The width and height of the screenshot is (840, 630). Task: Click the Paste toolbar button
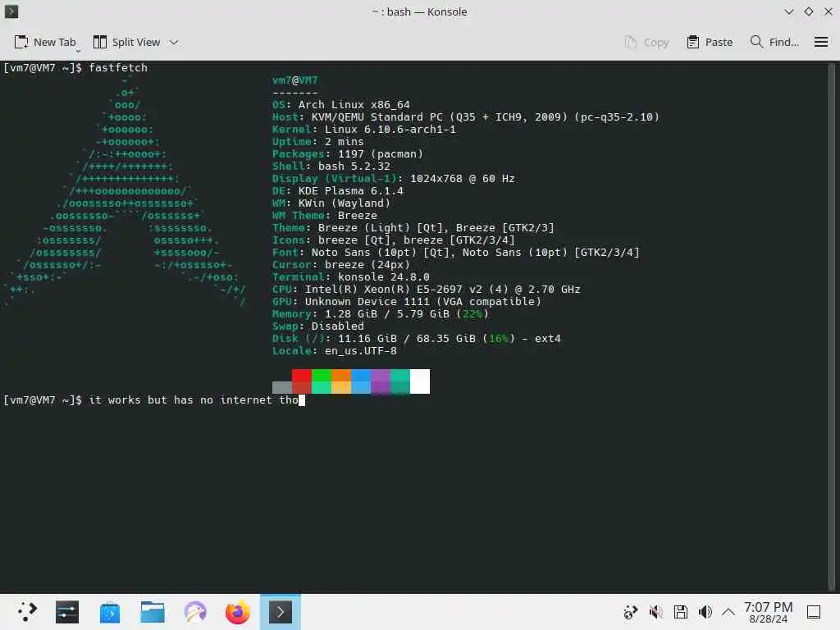pos(710,43)
